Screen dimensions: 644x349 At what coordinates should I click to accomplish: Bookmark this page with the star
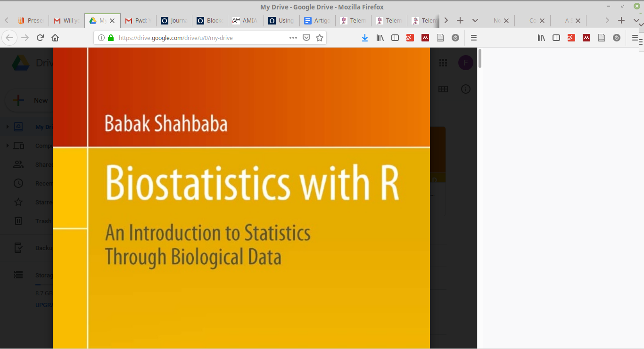[x=320, y=38]
